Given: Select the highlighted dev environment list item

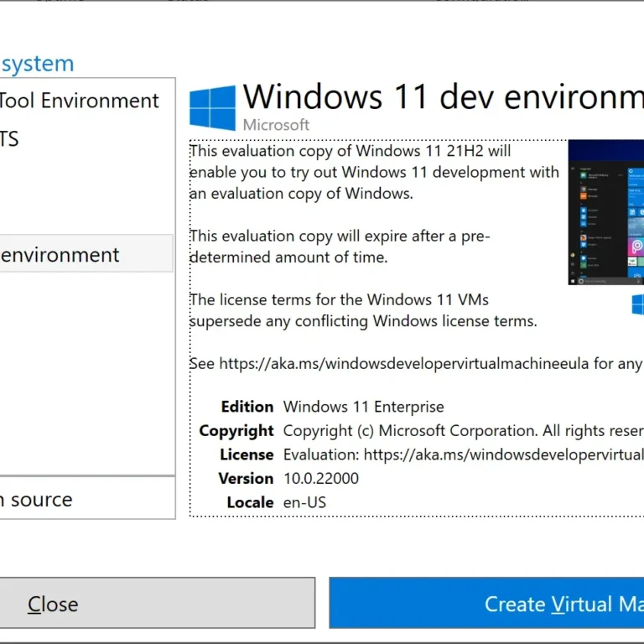Looking at the screenshot, I should 86,253.
